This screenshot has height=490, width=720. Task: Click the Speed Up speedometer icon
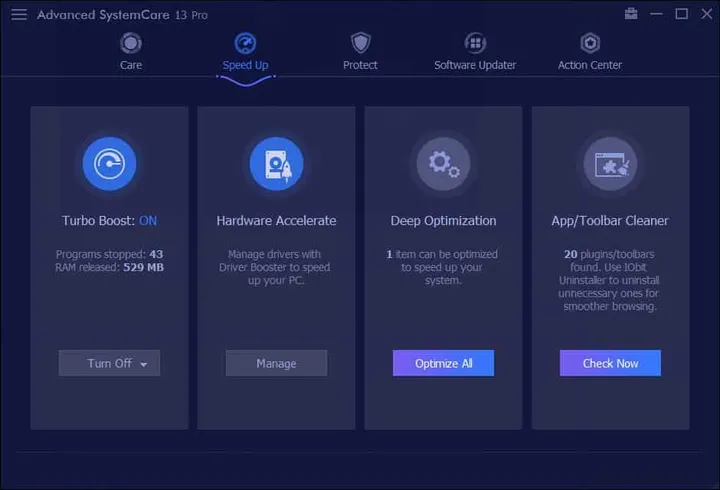point(245,43)
